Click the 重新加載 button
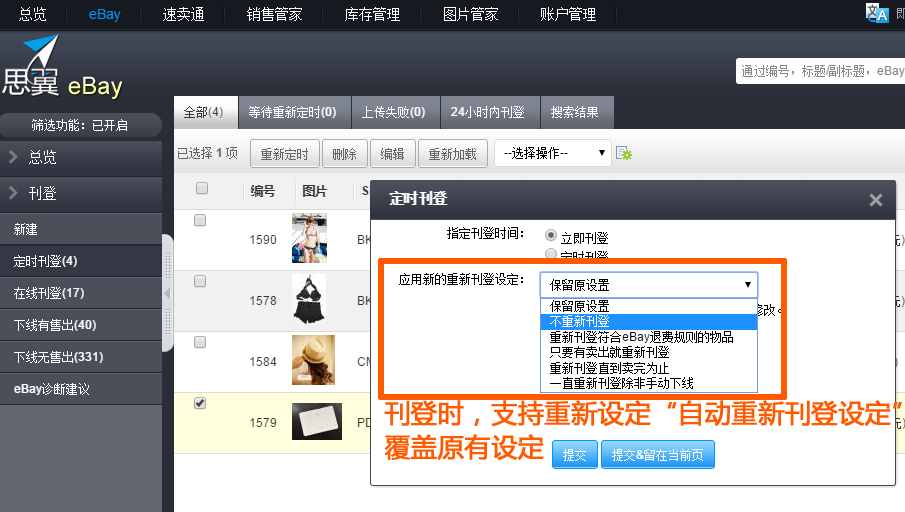The image size is (905, 512). (x=452, y=154)
